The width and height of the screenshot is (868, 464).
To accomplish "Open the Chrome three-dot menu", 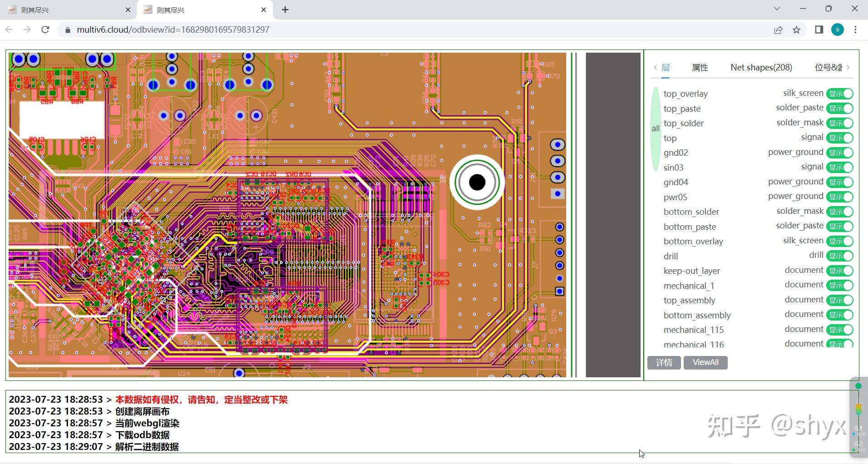I will (x=855, y=30).
